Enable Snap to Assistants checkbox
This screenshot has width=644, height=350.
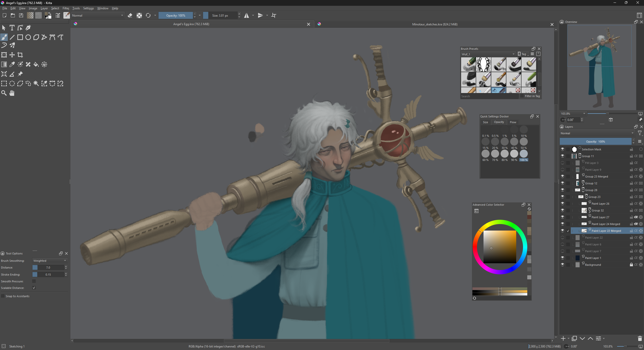3,296
